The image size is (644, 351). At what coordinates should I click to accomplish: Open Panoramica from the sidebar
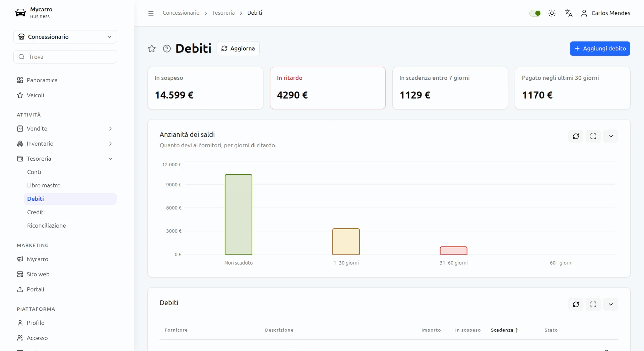(65, 80)
